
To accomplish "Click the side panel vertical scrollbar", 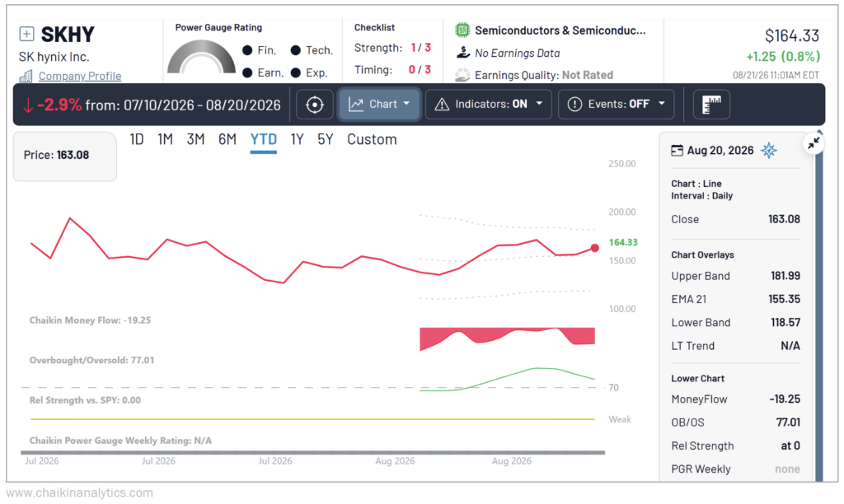I will tap(819, 306).
